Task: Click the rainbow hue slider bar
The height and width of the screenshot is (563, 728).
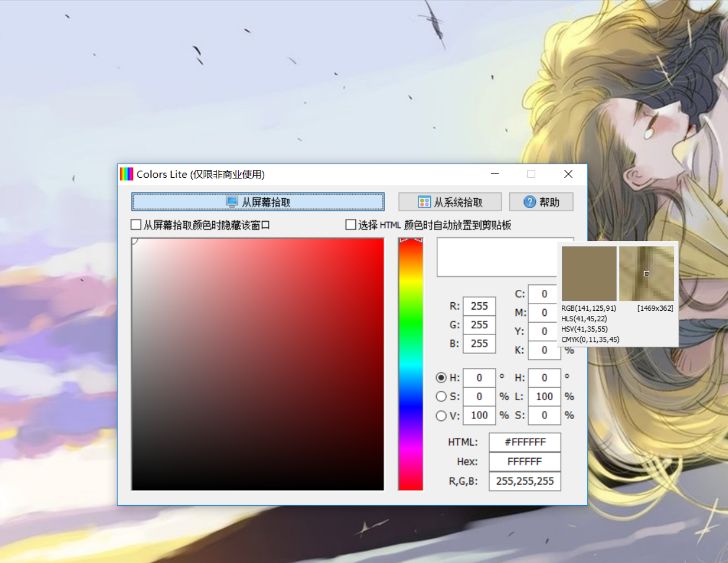Action: (411, 364)
